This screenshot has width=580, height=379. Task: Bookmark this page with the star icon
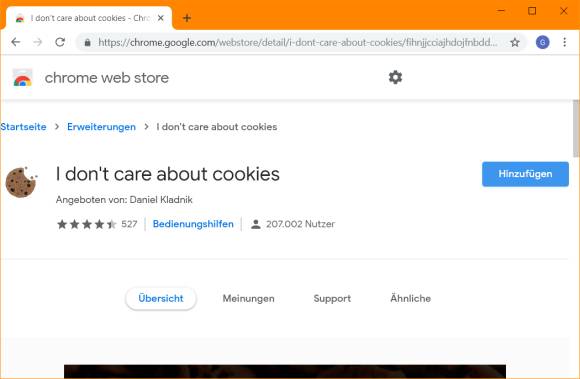click(x=515, y=43)
